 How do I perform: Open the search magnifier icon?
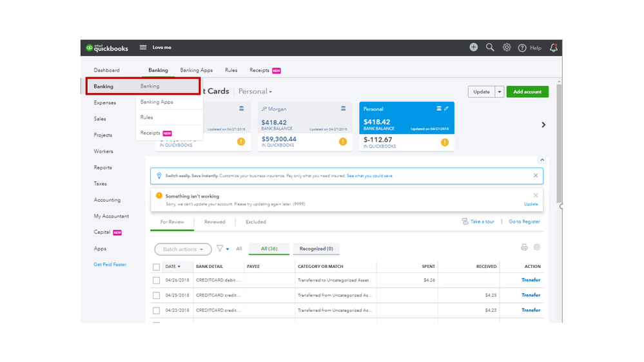[490, 47]
